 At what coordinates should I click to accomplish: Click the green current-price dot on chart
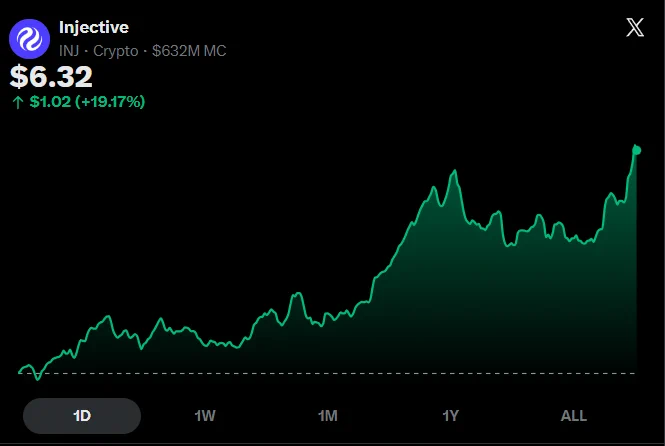(637, 150)
